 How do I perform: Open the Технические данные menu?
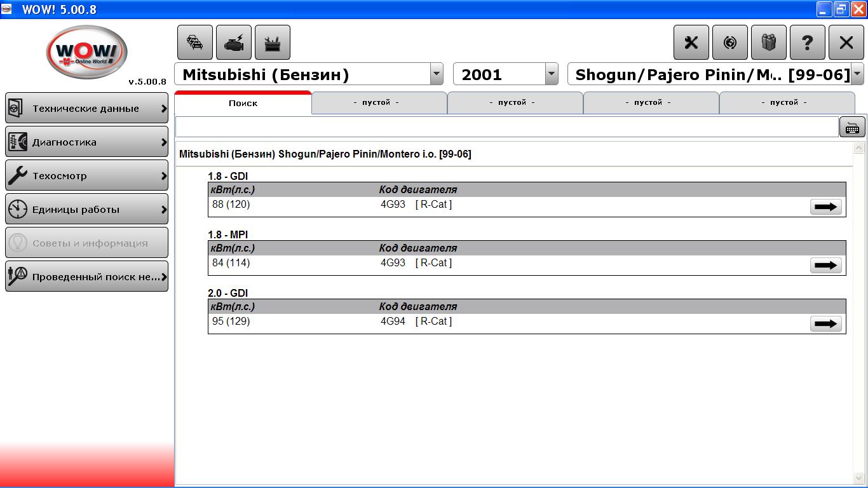click(86, 108)
